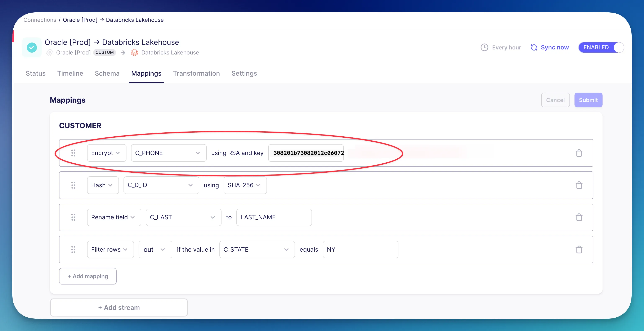Open the Encrypt mapping type dropdown
This screenshot has width=644, height=331.
point(106,153)
